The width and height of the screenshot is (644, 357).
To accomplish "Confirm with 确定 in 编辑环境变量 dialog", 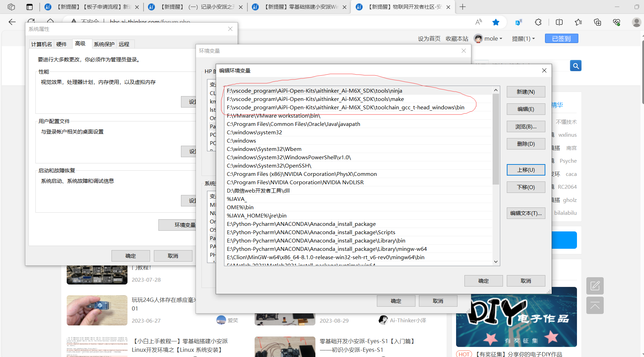I will coord(484,281).
